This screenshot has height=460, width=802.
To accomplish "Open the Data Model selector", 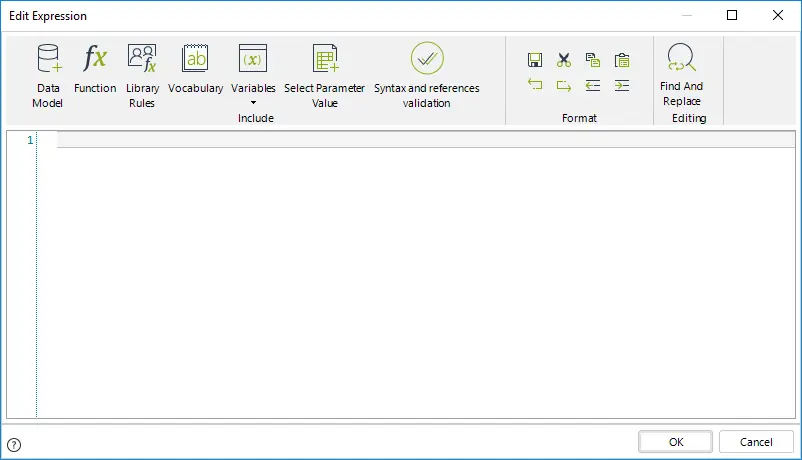I will pos(48,76).
